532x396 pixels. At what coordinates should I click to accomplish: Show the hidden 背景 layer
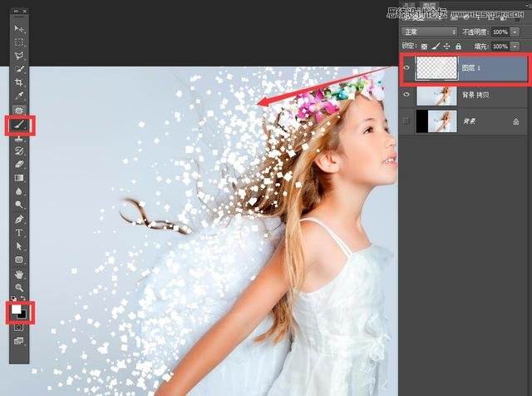(406, 121)
